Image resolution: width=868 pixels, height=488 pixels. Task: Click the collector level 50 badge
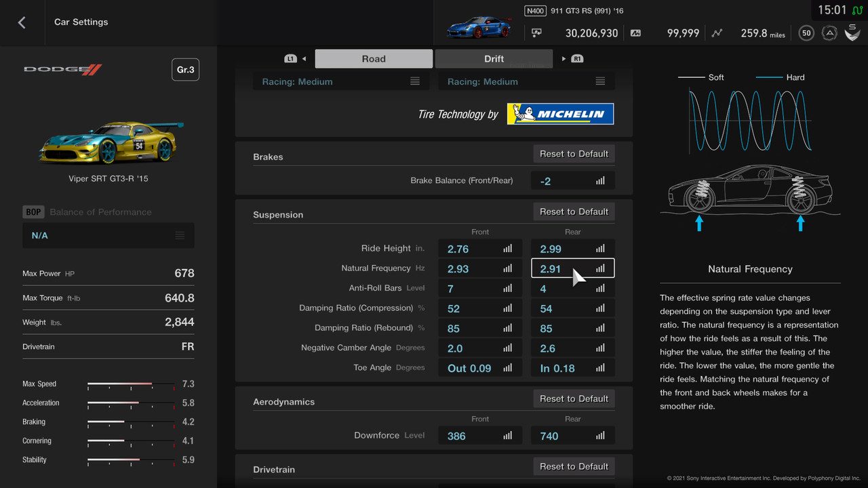pos(806,33)
